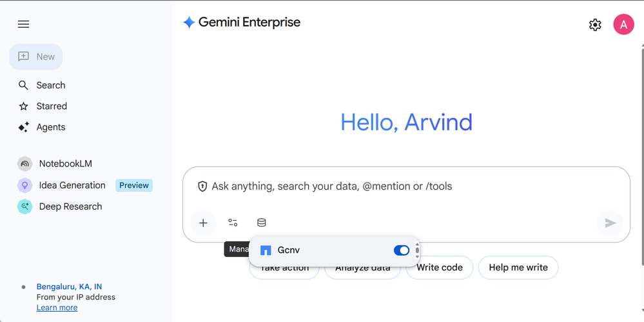The width and height of the screenshot is (644, 322).
Task: Click the Gemini Enterprise sparkle logo
Action: point(189,23)
